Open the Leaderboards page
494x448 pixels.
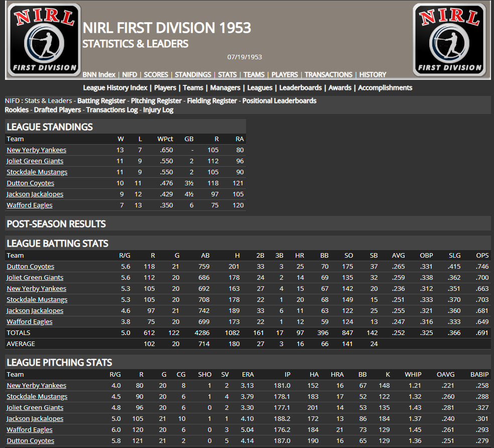300,87
